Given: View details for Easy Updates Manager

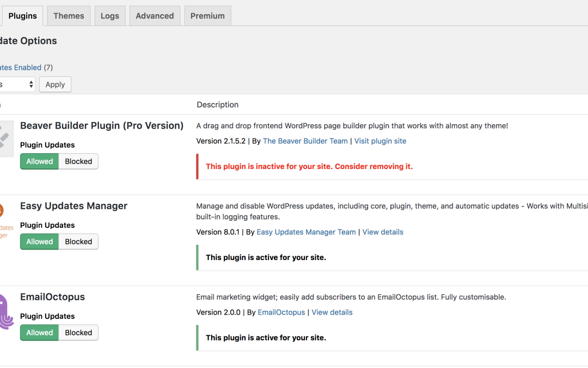Looking at the screenshot, I should (x=383, y=232).
